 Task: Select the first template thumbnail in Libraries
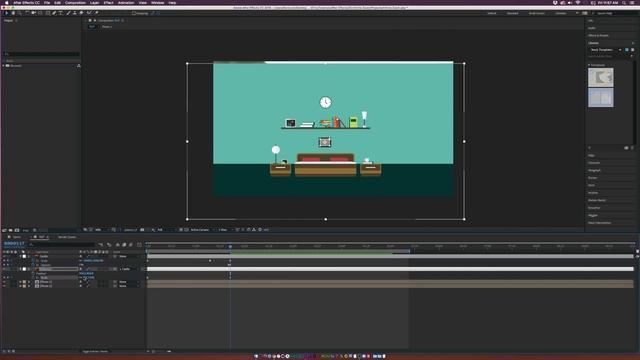(x=600, y=77)
